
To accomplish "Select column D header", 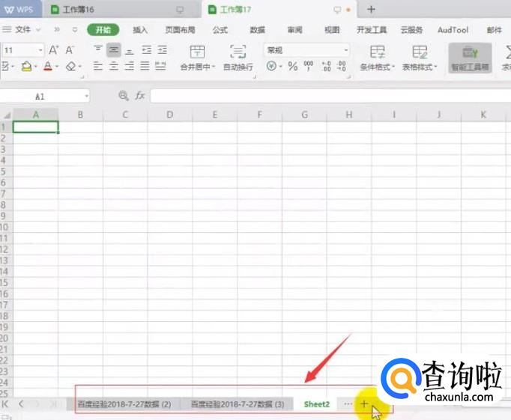I will pyautogui.click(x=170, y=115).
